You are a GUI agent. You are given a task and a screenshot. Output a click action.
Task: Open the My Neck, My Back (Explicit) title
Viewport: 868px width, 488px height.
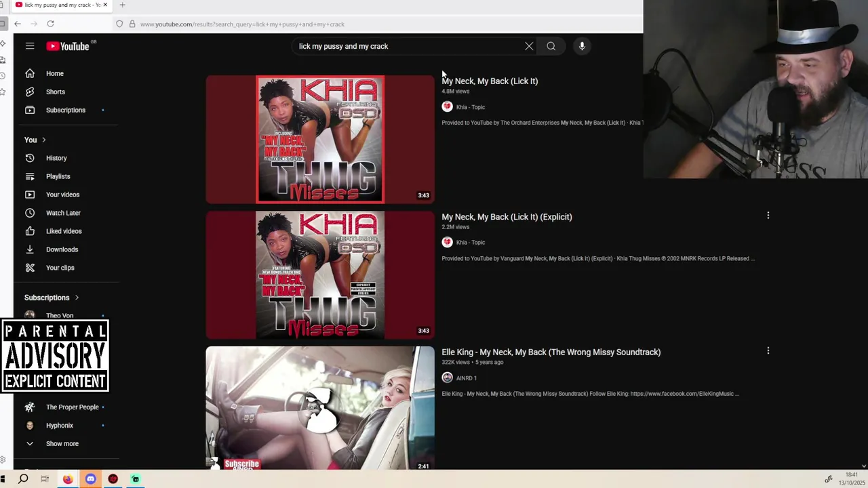click(x=507, y=217)
